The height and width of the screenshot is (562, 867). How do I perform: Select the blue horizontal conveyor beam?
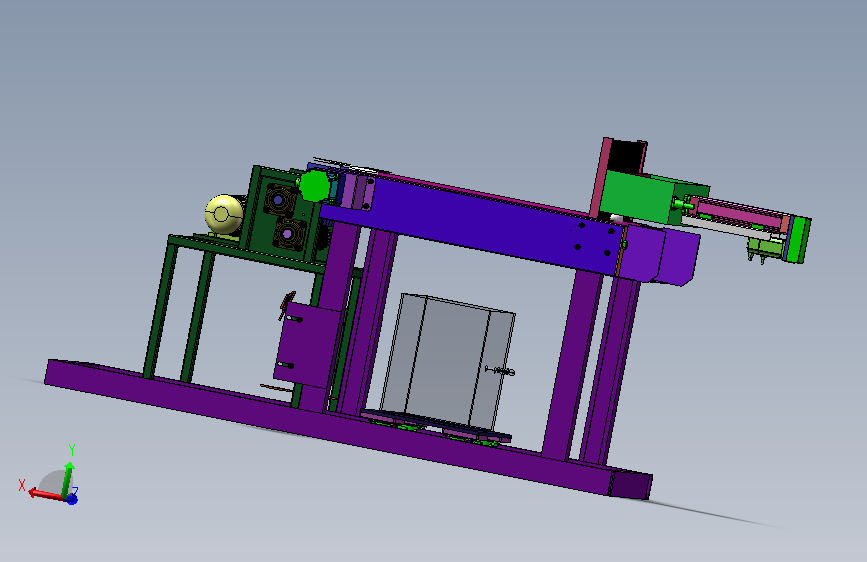[470, 224]
